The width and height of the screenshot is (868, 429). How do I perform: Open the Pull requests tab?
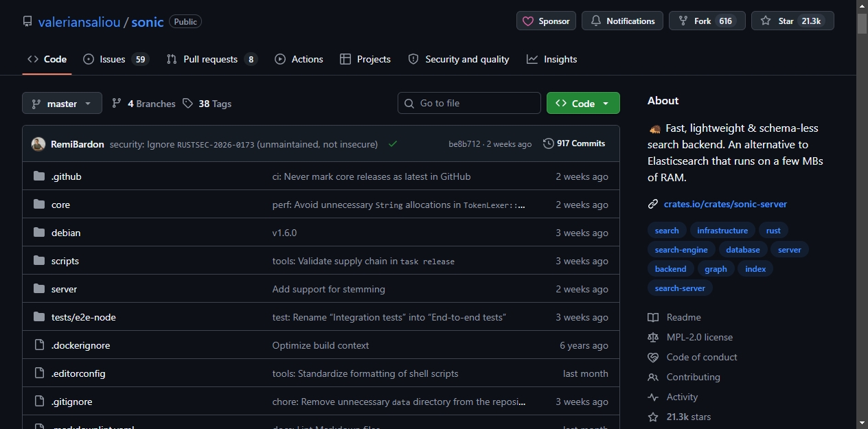(212, 59)
